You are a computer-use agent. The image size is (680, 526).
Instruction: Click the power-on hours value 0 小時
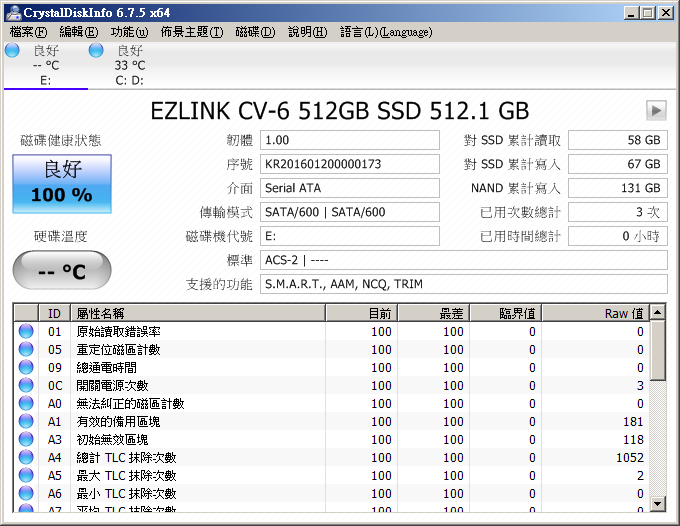(618, 236)
